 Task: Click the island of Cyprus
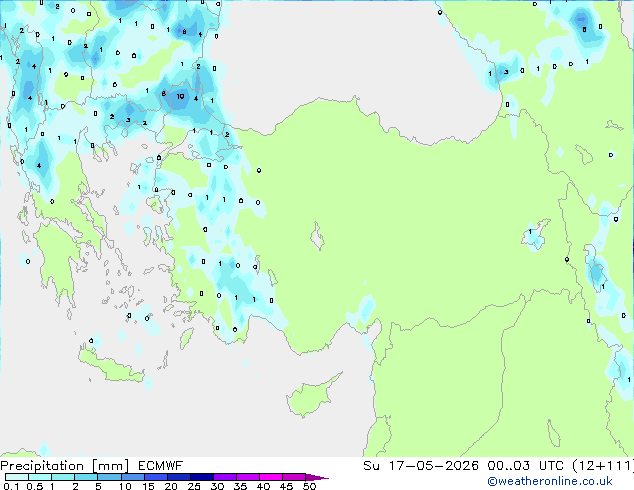311,395
